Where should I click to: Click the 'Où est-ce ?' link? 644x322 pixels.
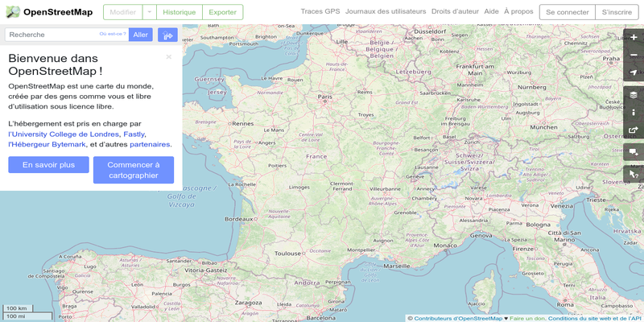pos(113,34)
